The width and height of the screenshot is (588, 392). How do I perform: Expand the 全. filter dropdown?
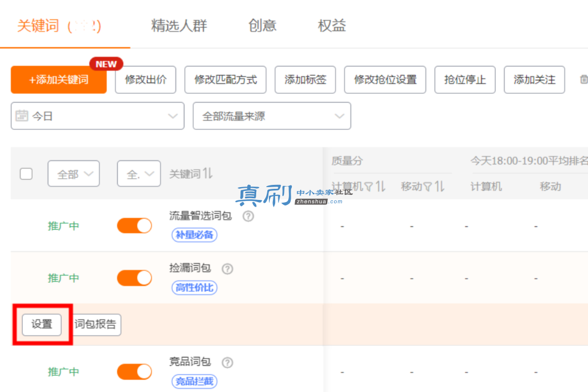[x=139, y=174]
